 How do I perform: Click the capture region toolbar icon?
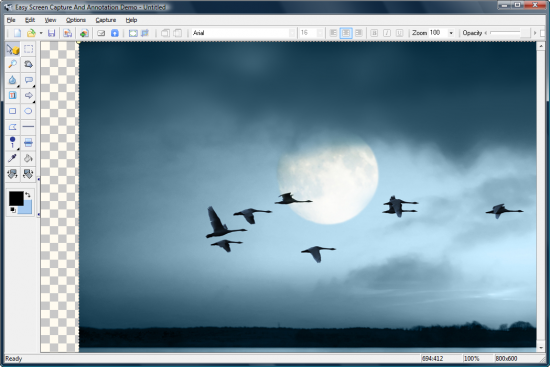click(145, 33)
